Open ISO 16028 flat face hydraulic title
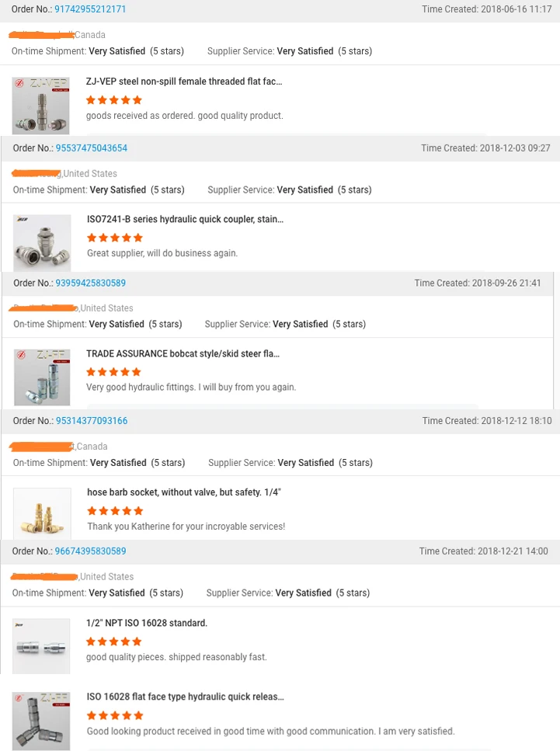Viewport: 560px width, 751px height. [x=185, y=697]
